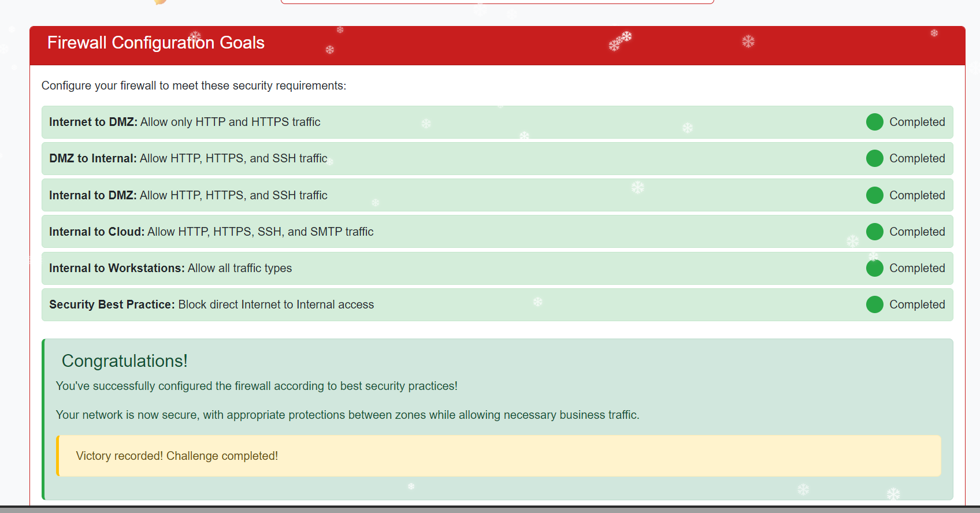Click the green status dot for Internal to Cloud

click(874, 232)
